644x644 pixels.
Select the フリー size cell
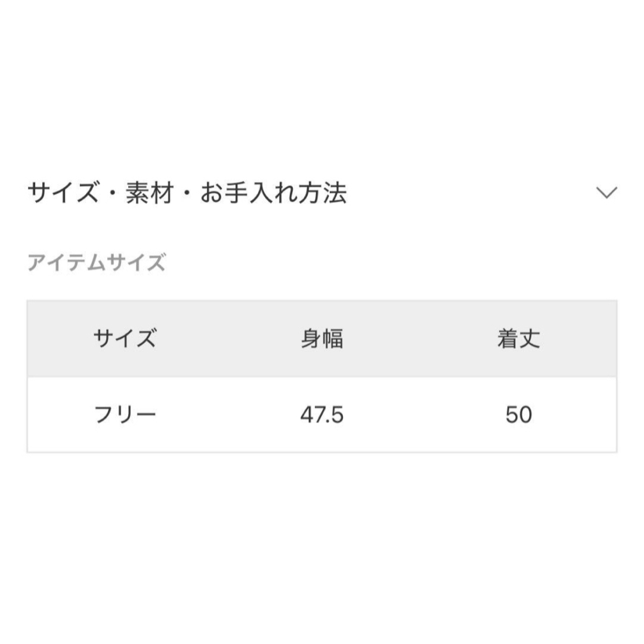(x=125, y=414)
